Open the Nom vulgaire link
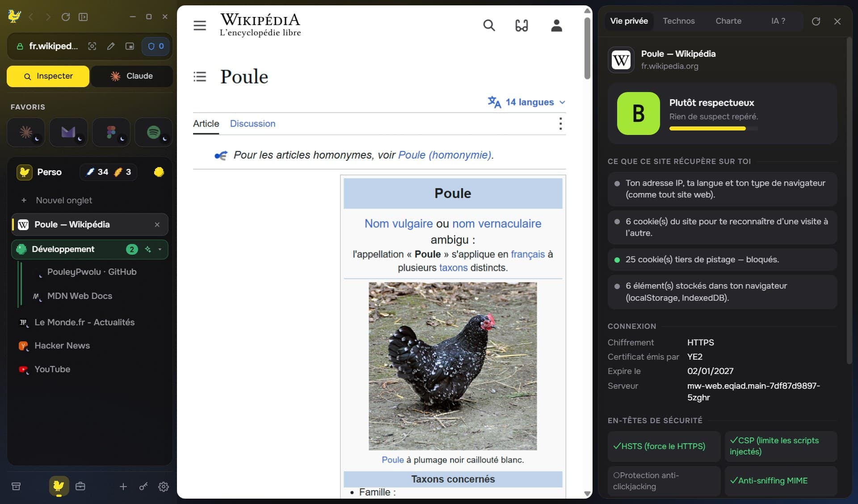The width and height of the screenshot is (858, 504). pos(399,223)
